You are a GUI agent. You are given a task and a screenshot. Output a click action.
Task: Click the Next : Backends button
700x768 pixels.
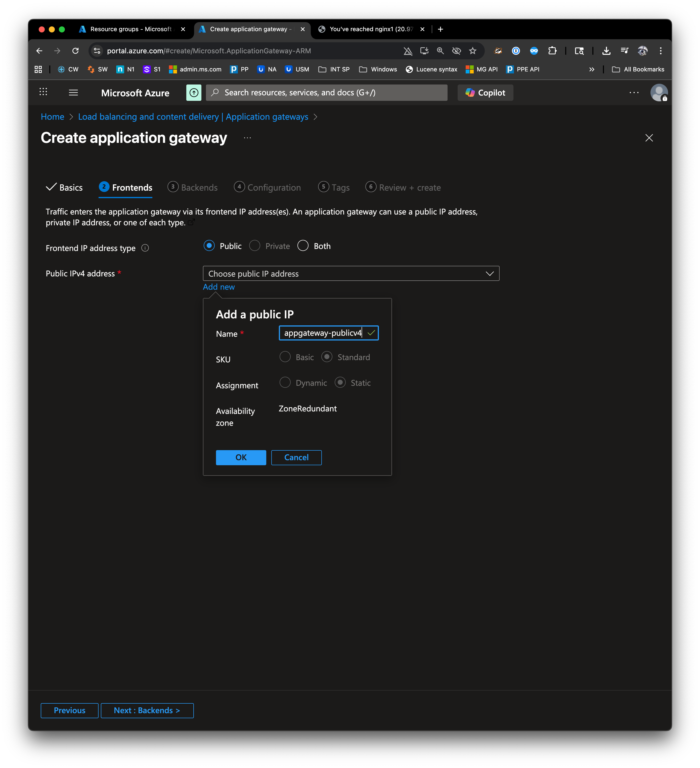[x=147, y=710]
